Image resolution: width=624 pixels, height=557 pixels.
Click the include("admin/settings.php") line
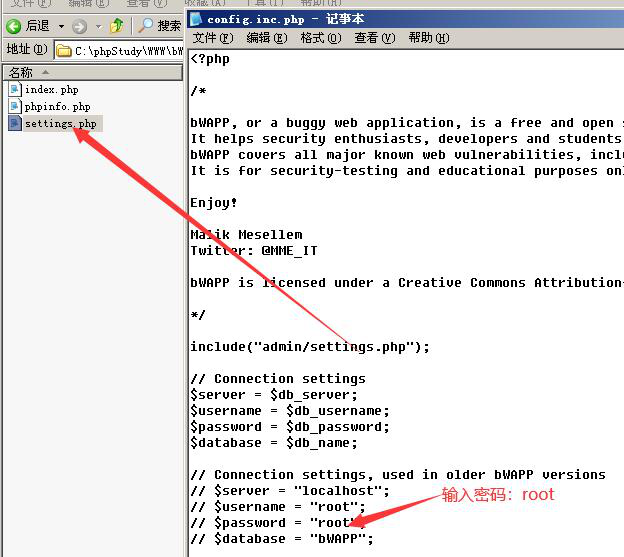[x=310, y=347]
